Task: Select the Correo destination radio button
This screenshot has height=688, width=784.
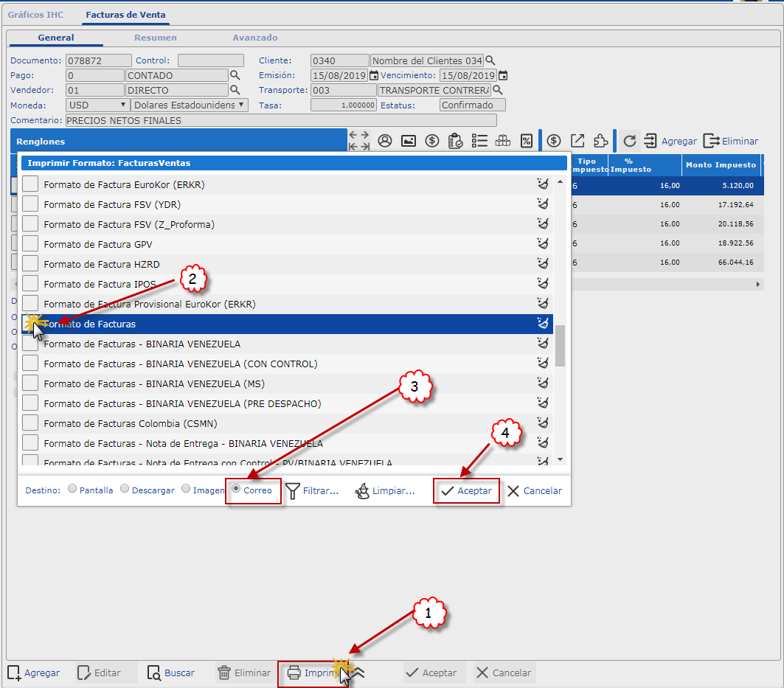Action: 236,489
